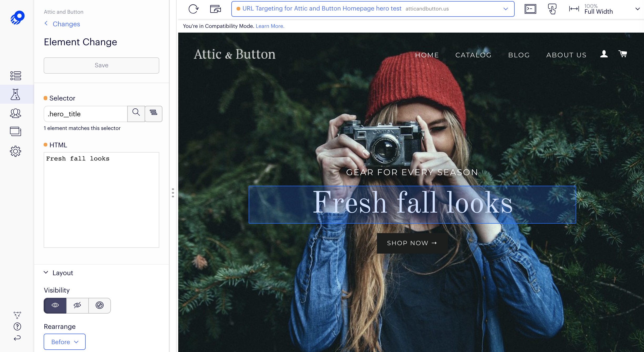This screenshot has width=644, height=352.
Task: Set visibility to visible eye icon
Action: click(x=55, y=305)
